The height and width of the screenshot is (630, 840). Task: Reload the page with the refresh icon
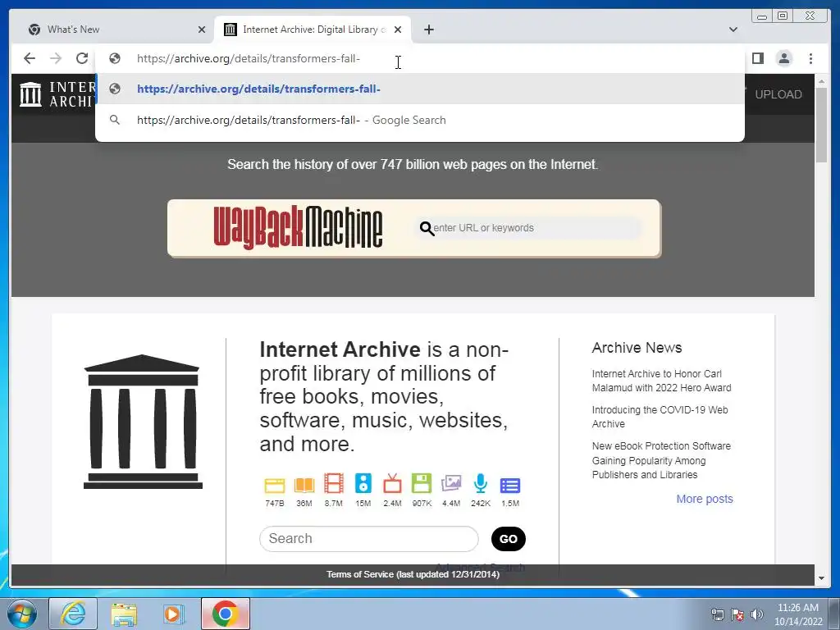82,58
